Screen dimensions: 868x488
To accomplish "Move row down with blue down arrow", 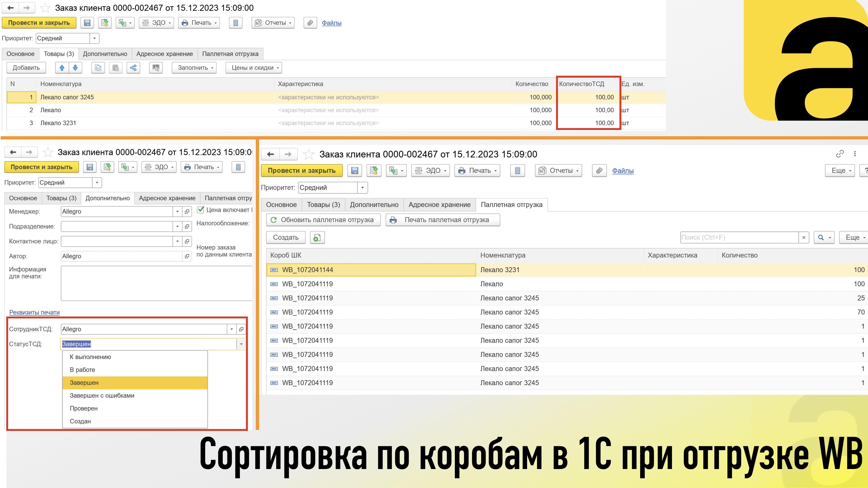I will point(75,68).
